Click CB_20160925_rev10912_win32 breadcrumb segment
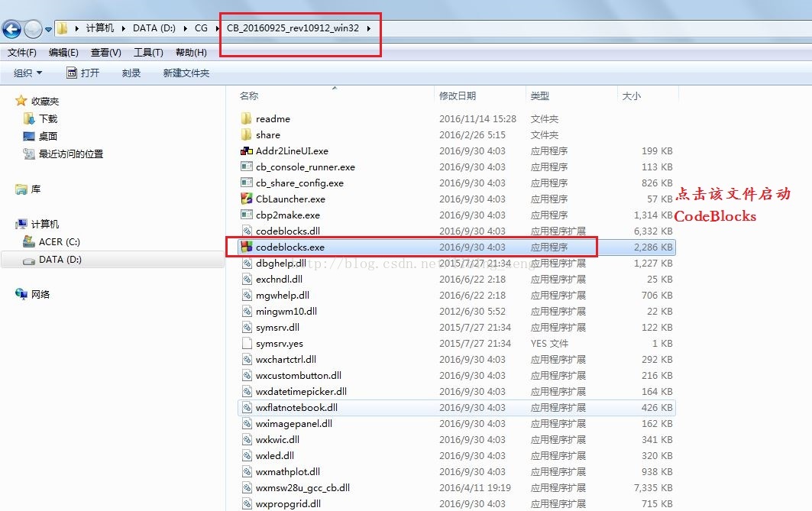The width and height of the screenshot is (812, 511). click(293, 28)
